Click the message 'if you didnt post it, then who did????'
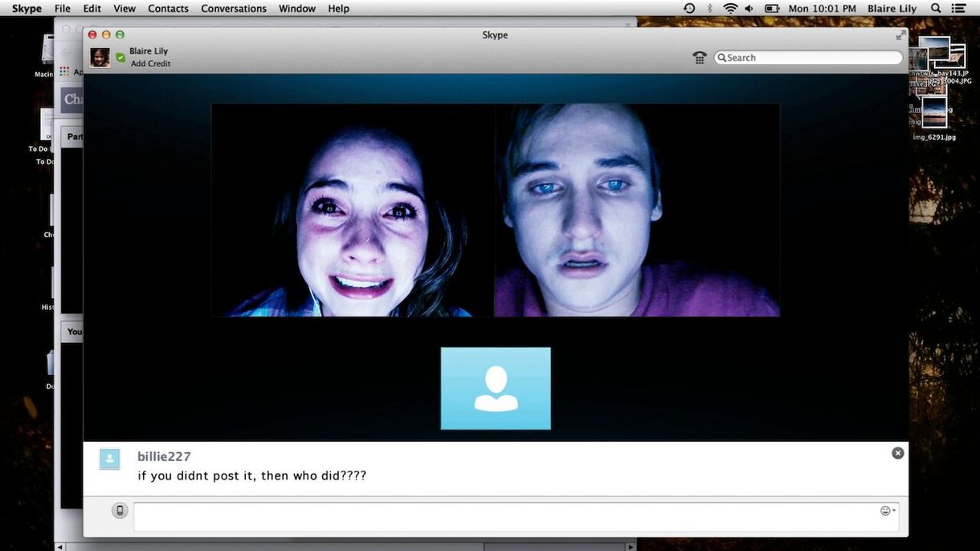Viewport: 980px width, 551px height. [x=252, y=475]
